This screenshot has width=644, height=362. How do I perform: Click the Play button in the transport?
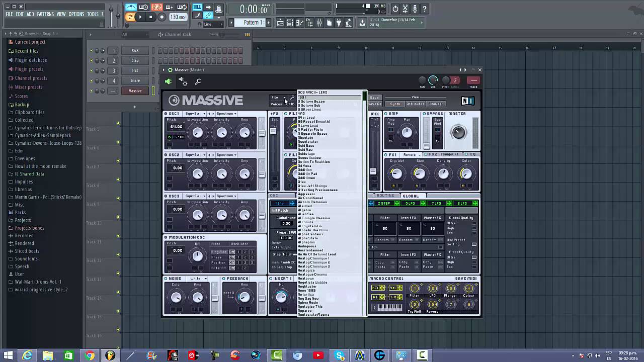click(x=140, y=17)
